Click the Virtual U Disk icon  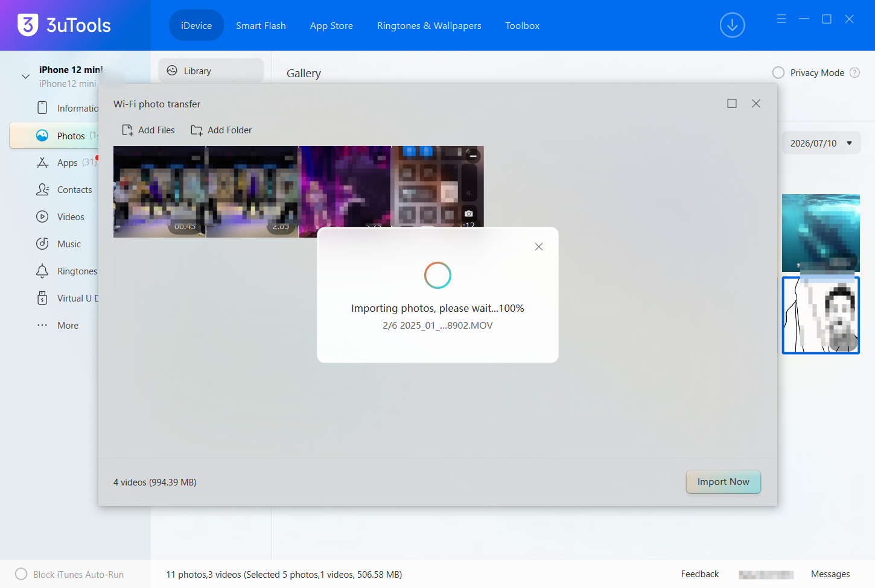(42, 298)
